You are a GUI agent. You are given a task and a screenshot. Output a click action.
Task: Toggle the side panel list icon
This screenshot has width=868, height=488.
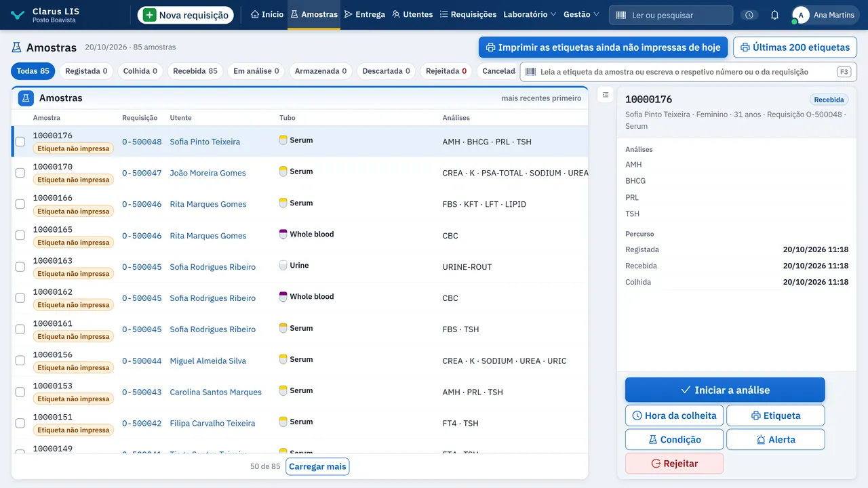606,95
